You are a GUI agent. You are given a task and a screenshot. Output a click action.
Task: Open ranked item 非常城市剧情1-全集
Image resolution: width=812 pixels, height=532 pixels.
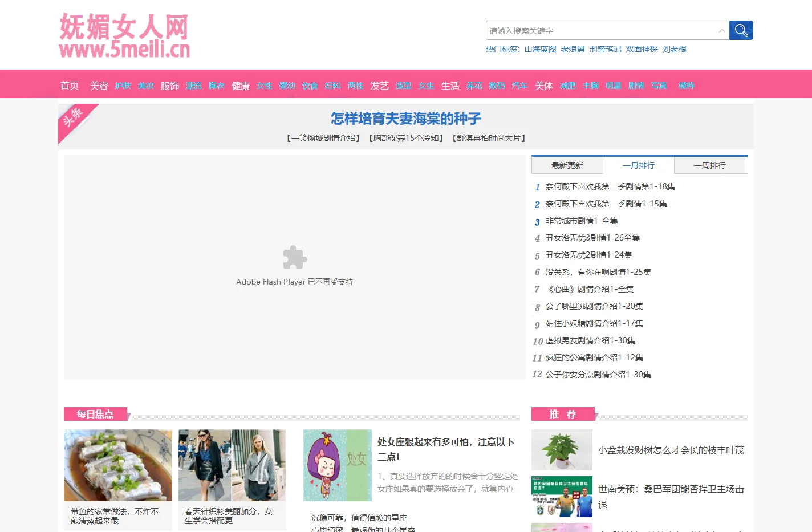coord(582,221)
